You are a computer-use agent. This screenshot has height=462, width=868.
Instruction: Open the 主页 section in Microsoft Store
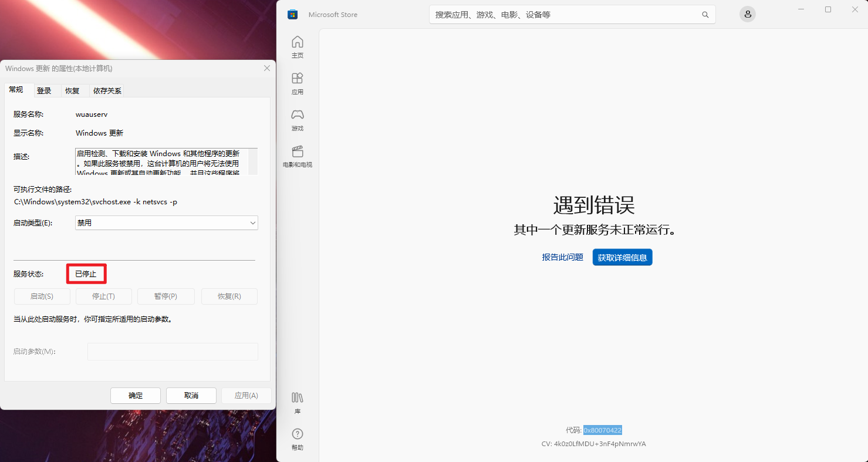(x=298, y=46)
